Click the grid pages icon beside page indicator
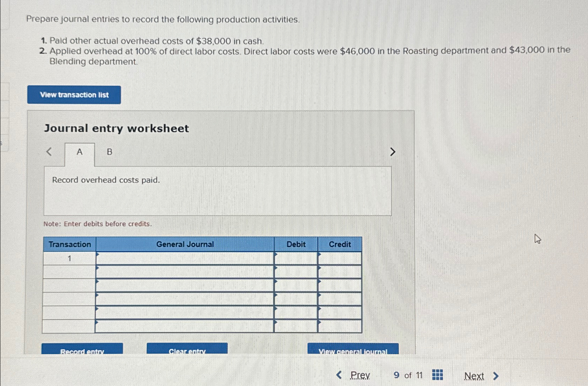The width and height of the screenshot is (588, 386). [x=437, y=375]
